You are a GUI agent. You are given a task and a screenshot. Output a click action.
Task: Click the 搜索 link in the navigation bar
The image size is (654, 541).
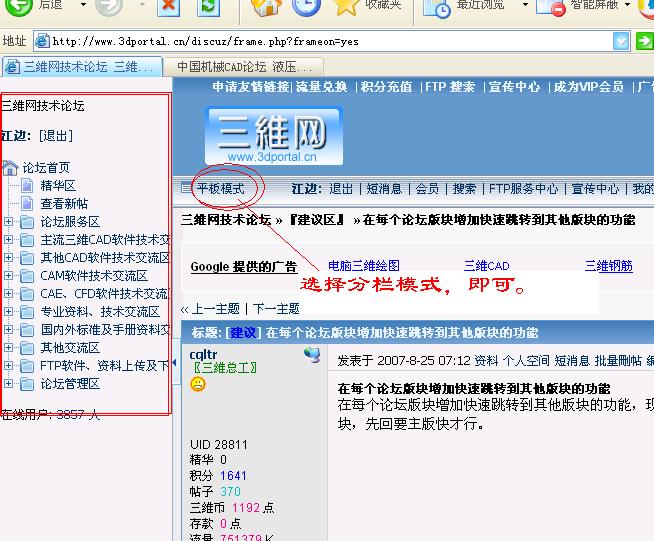tap(464, 189)
